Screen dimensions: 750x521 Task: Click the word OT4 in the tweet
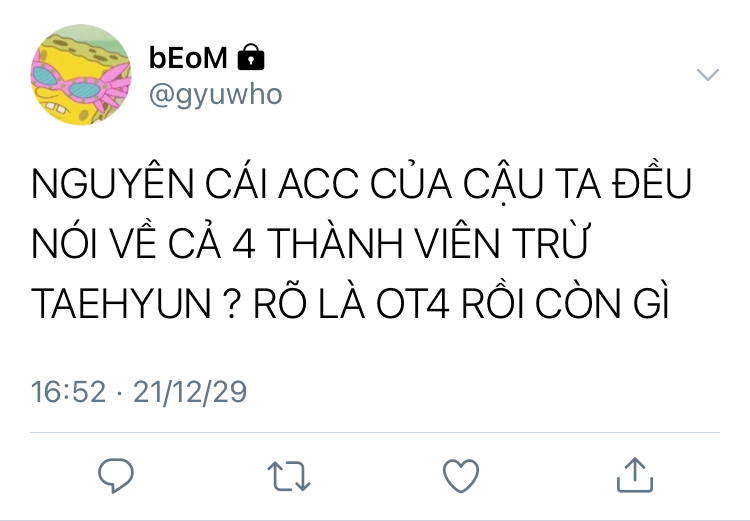(x=413, y=304)
